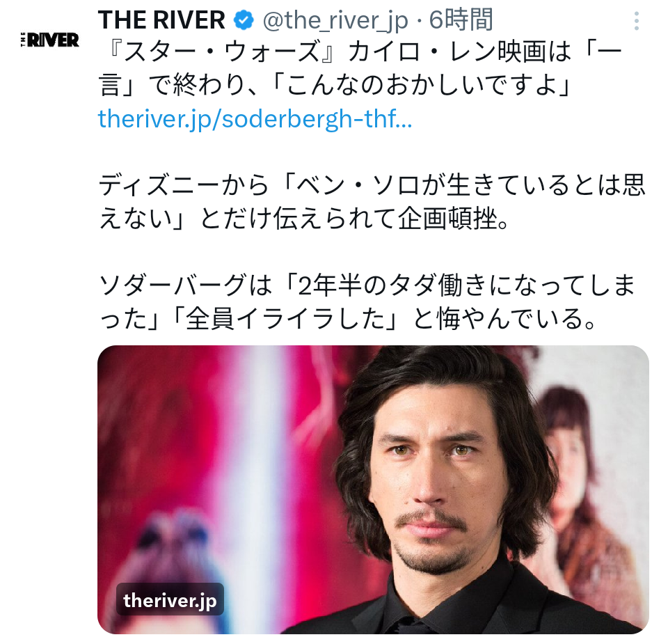Open the THE RIVER display name profile

(x=161, y=19)
